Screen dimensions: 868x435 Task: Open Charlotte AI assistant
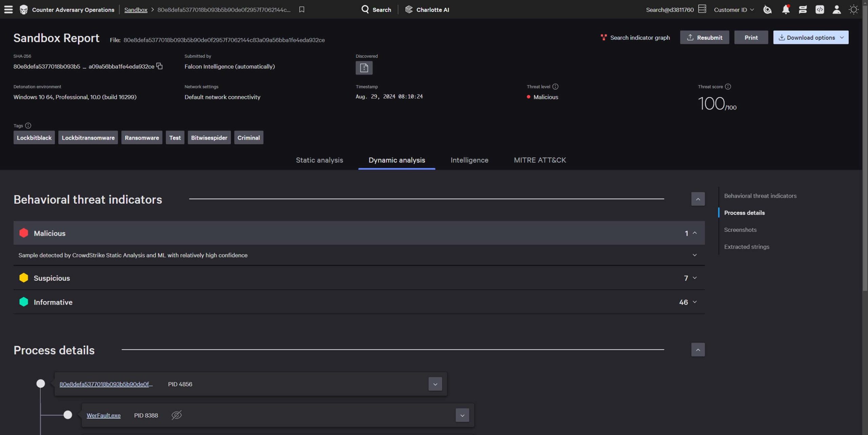[x=427, y=10]
